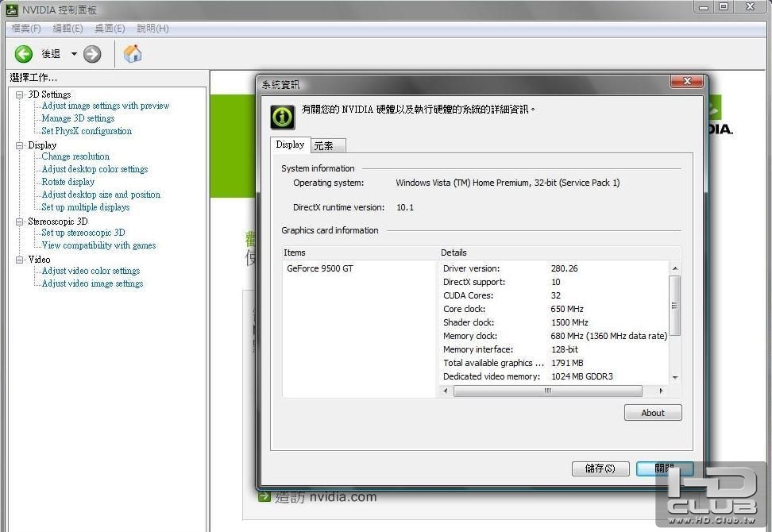Switch to the Display tab
772x532 pixels.
click(x=290, y=145)
